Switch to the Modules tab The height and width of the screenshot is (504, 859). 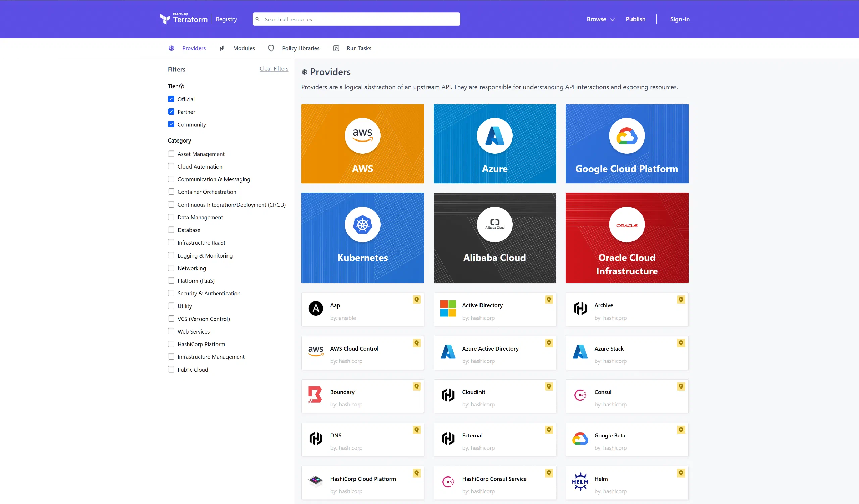pyautogui.click(x=243, y=48)
